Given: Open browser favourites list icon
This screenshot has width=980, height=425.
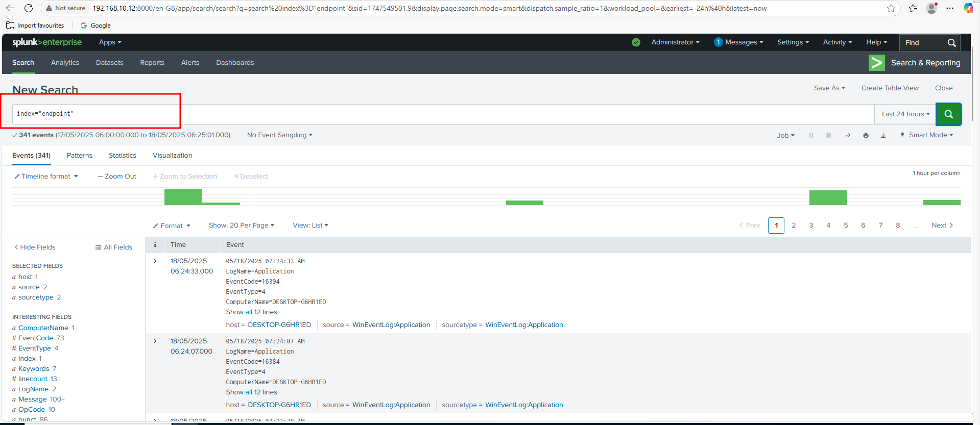Looking at the screenshot, I should 913,8.
